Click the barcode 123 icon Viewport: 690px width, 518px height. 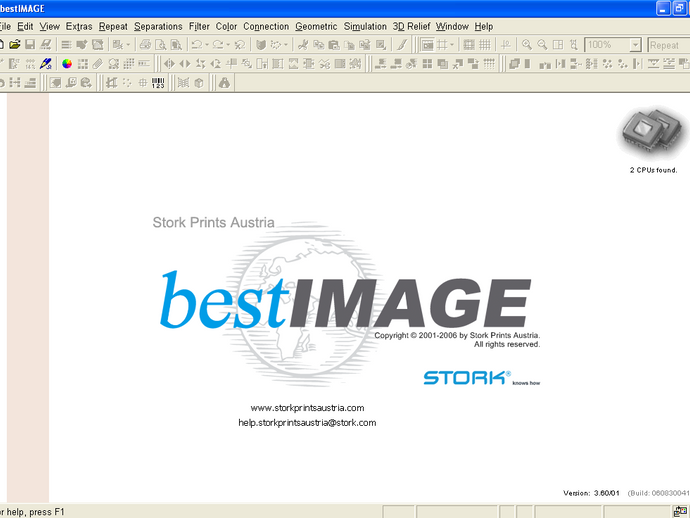point(158,83)
